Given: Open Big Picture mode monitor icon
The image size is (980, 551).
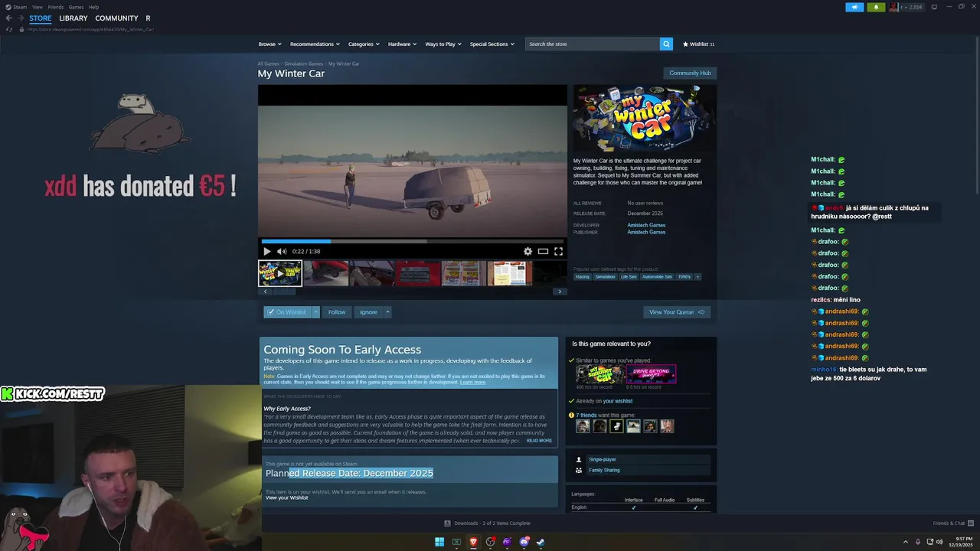Looking at the screenshot, I should point(934,7).
